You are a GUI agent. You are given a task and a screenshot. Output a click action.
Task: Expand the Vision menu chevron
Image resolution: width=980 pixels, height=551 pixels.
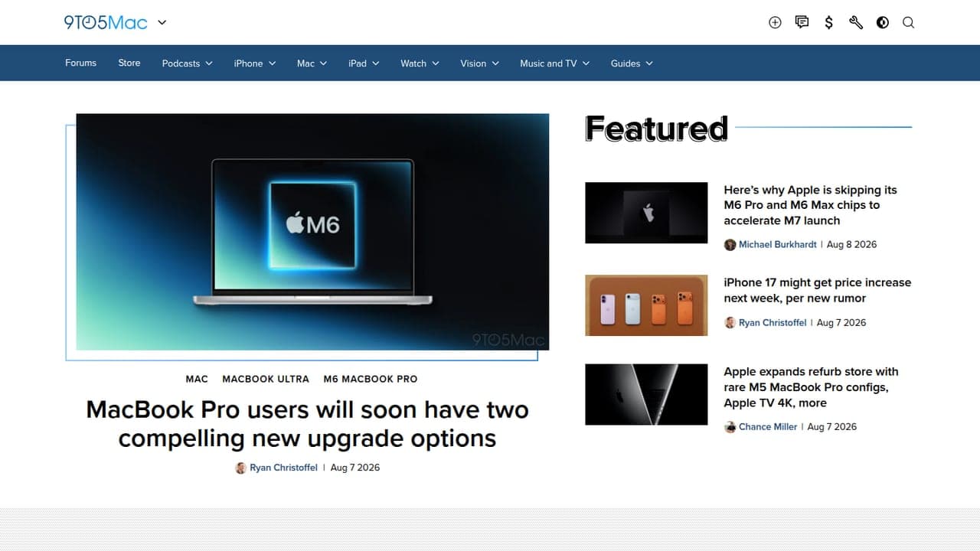(x=495, y=64)
